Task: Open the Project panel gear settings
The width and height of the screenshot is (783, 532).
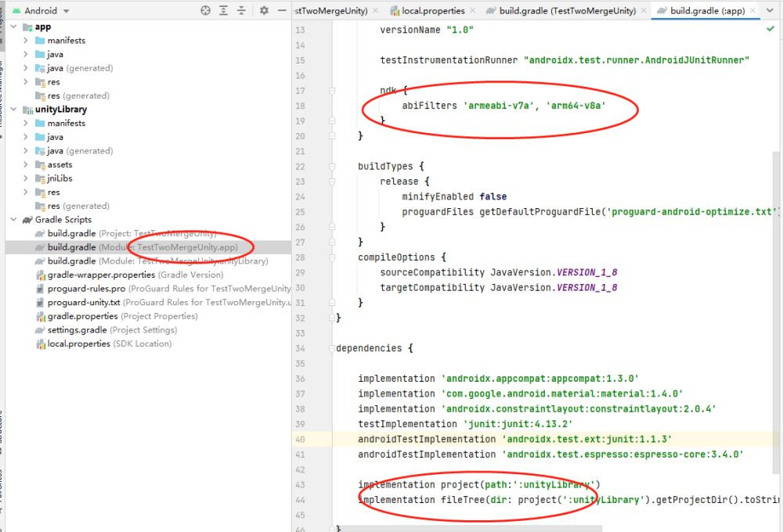Action: 264,10
